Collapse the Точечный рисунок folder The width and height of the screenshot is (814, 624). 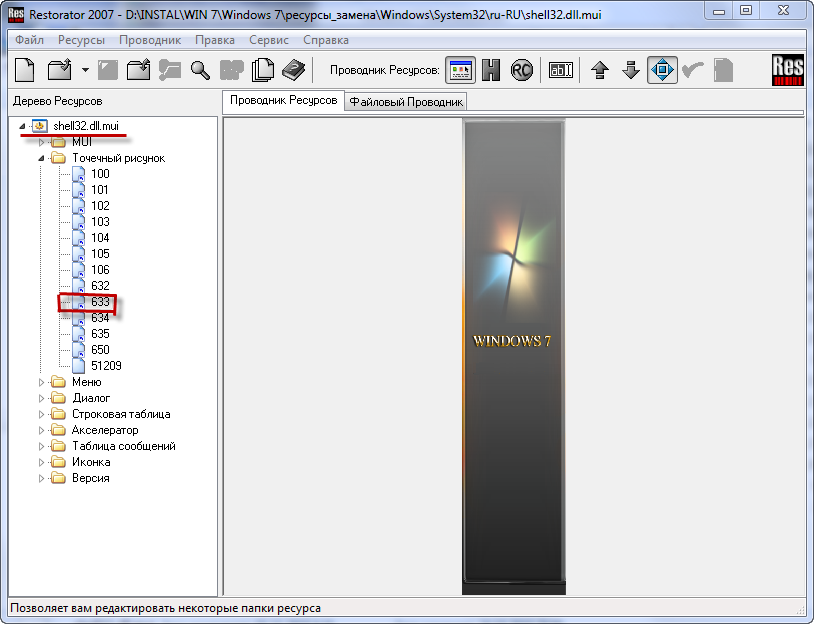[x=42, y=158]
